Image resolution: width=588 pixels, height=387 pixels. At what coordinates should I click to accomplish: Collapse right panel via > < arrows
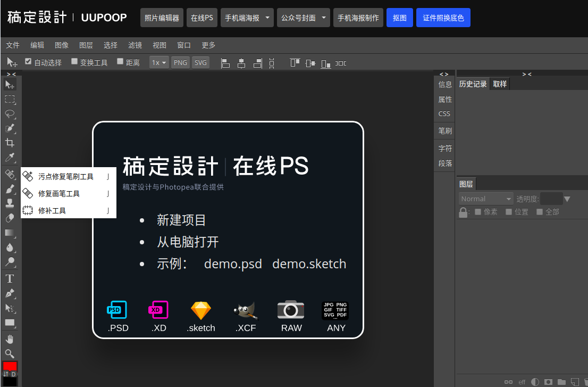coord(527,75)
